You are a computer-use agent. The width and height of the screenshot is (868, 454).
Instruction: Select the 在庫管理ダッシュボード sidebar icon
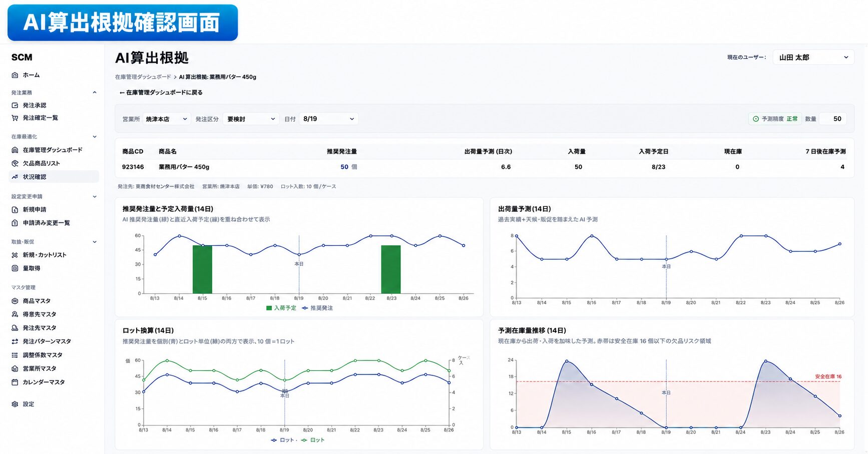click(x=15, y=150)
